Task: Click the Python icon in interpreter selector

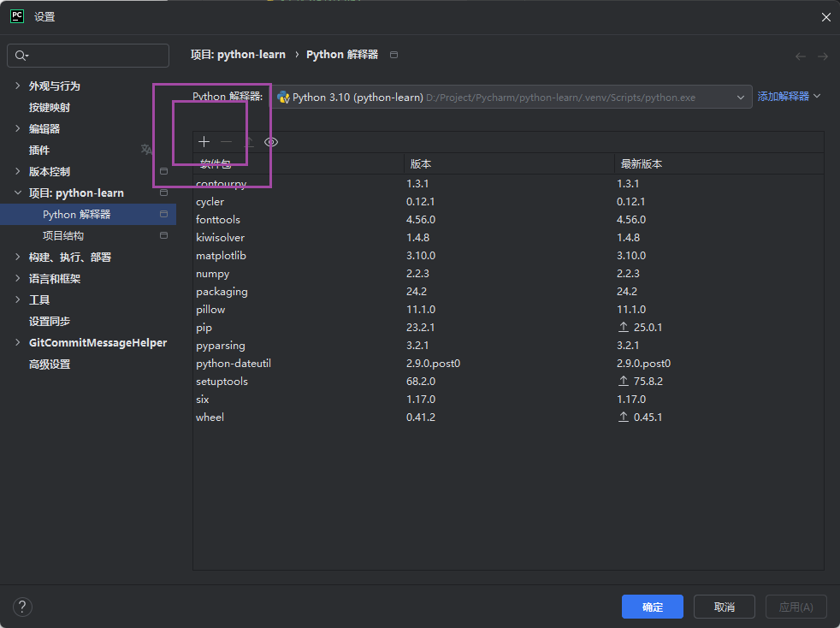Action: point(283,98)
